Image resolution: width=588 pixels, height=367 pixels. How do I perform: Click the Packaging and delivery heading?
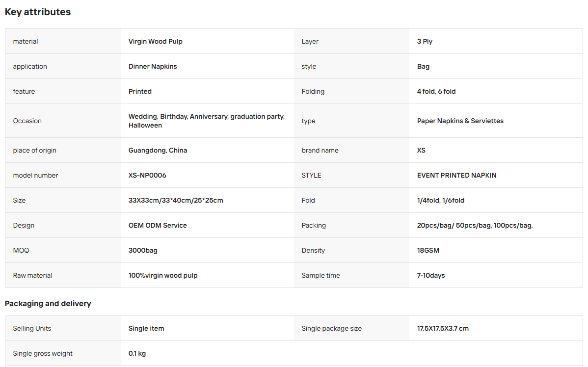point(48,304)
